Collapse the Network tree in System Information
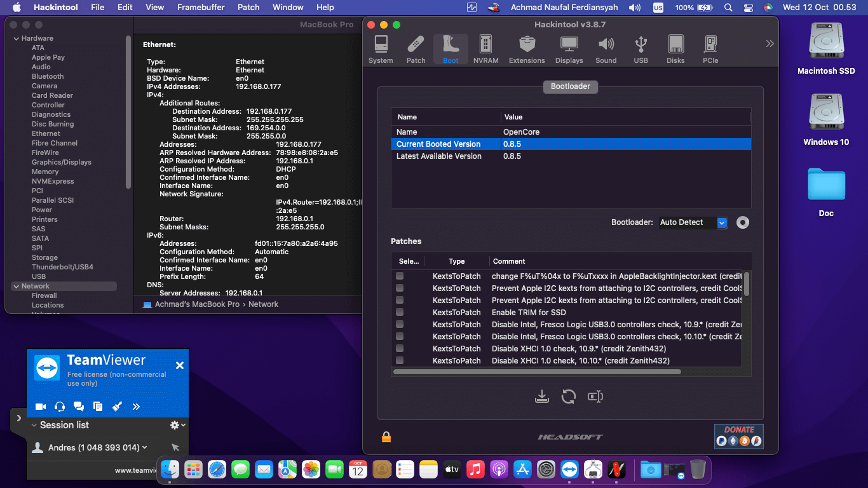Viewport: 868px width, 488px height. tap(16, 287)
